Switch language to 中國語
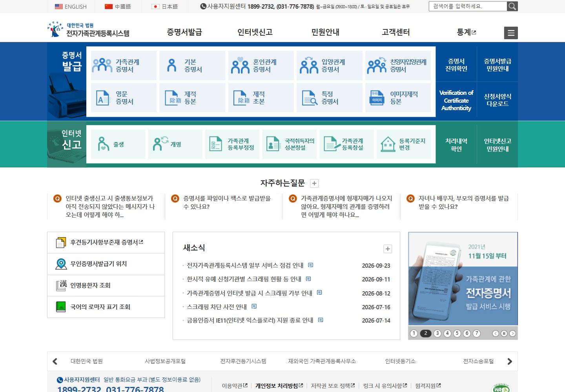 [x=118, y=7]
